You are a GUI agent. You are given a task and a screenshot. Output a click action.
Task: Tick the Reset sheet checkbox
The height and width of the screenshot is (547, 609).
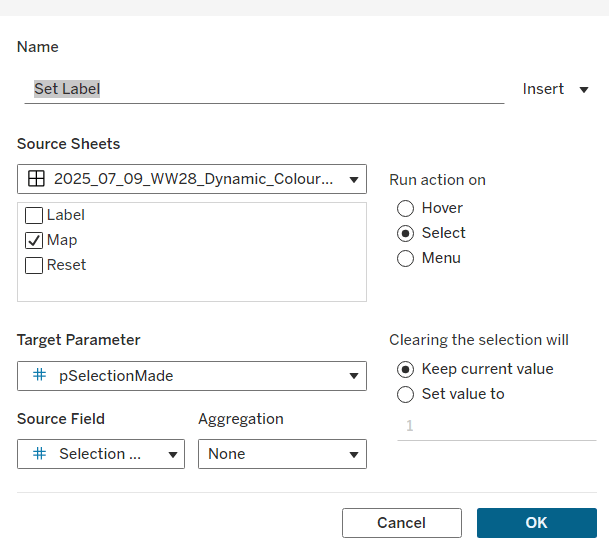pos(34,265)
